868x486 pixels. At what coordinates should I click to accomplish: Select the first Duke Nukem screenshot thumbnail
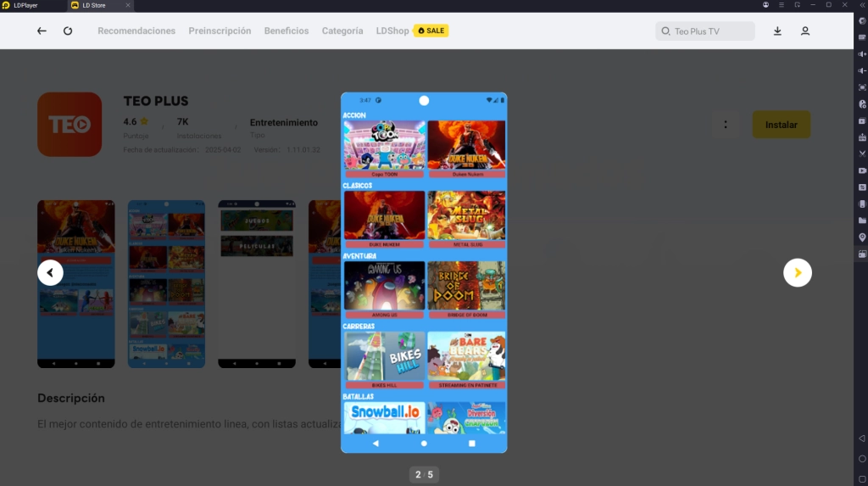click(75, 284)
